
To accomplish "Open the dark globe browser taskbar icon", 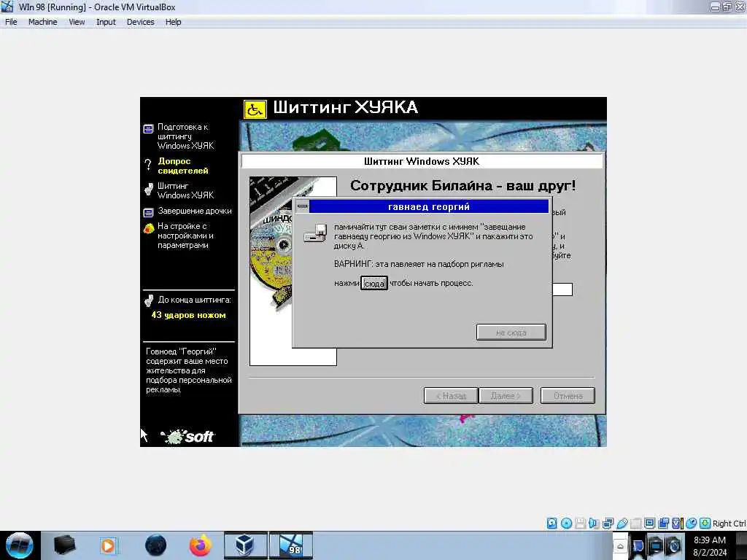I will [155, 545].
